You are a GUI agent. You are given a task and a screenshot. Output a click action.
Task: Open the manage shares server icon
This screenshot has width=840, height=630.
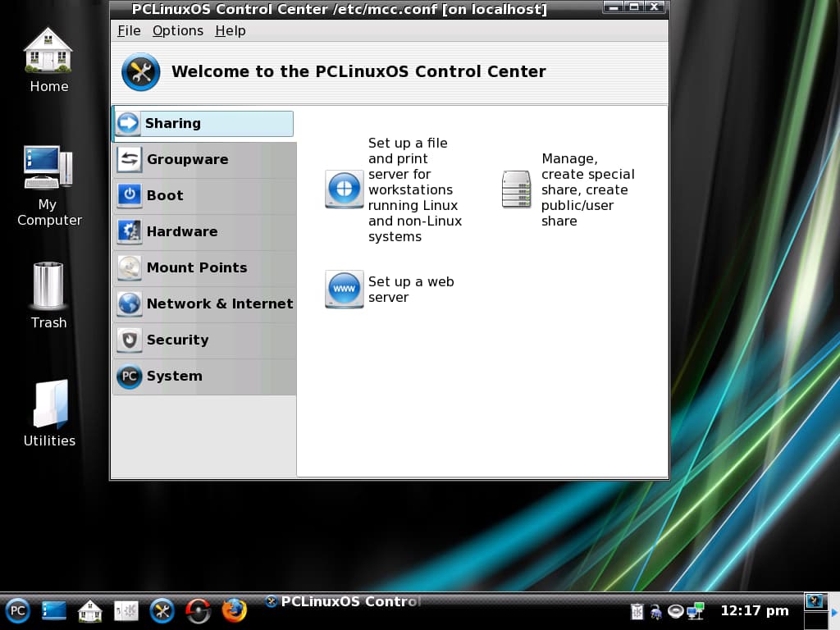(515, 189)
